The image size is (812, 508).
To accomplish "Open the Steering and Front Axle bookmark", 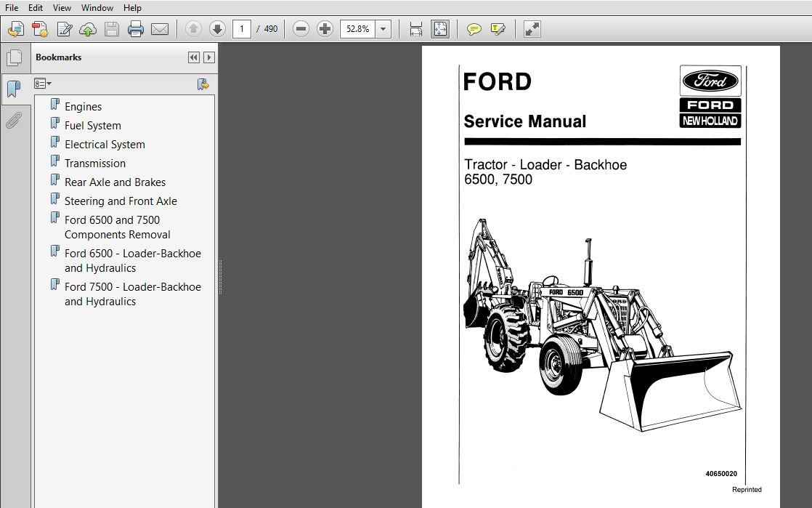I will [121, 201].
